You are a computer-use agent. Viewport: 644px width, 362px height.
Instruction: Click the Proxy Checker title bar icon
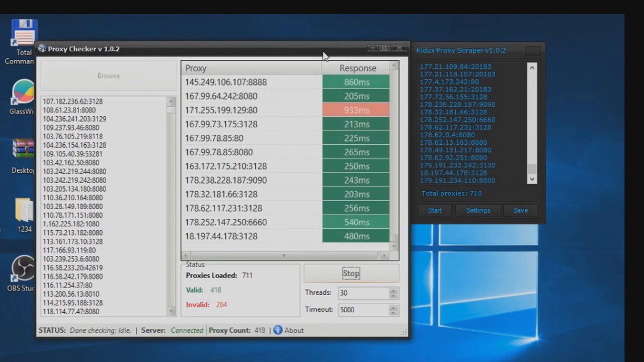click(x=42, y=48)
